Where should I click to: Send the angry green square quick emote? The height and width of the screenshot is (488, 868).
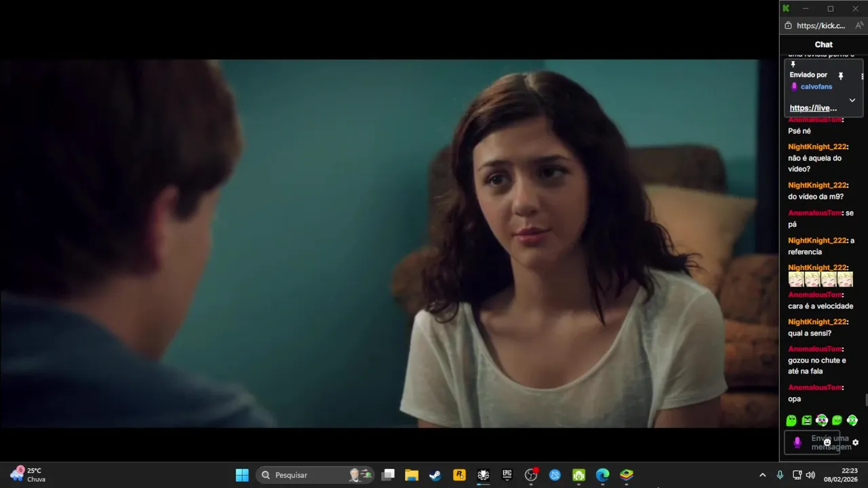click(806, 421)
